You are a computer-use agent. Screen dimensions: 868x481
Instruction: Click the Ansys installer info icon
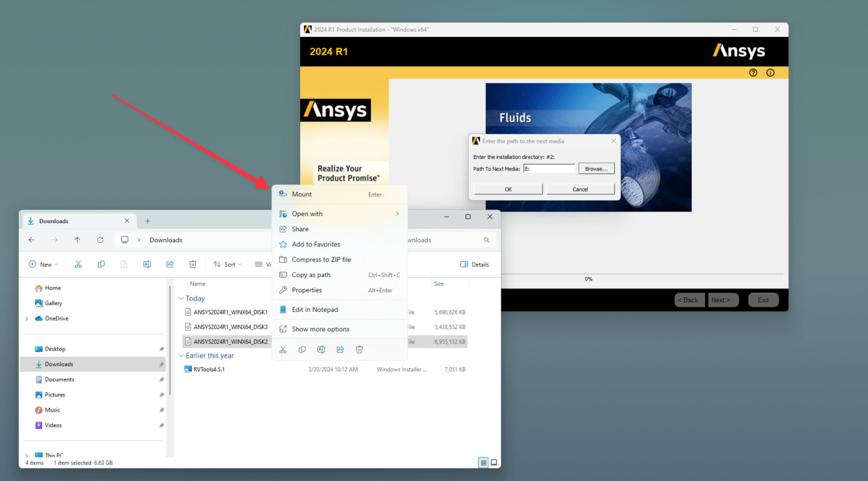[770, 72]
